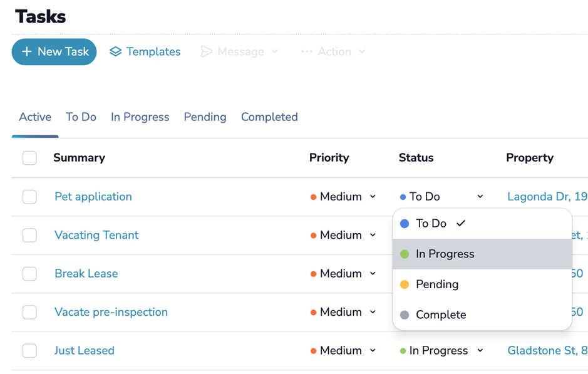Image resolution: width=588 pixels, height=374 pixels.
Task: Select the Pending tab
Action: pos(205,117)
